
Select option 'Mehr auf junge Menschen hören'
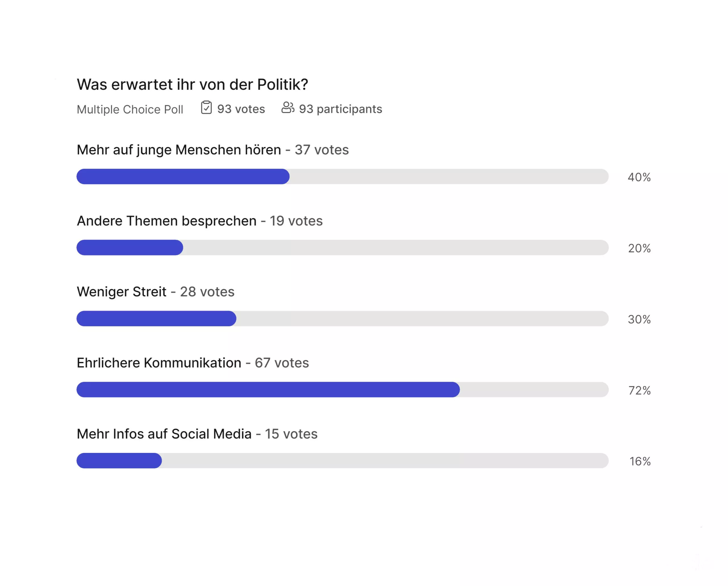[x=179, y=150]
